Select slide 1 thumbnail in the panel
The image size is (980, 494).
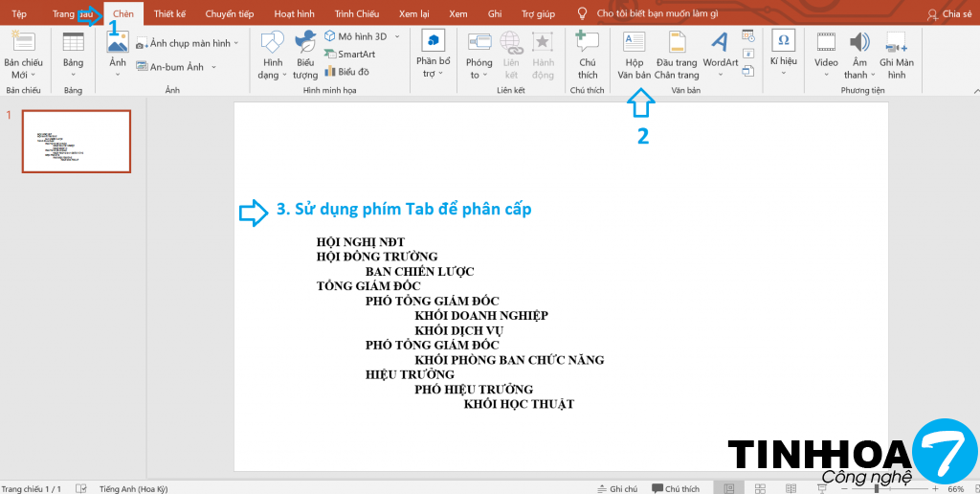[x=77, y=141]
